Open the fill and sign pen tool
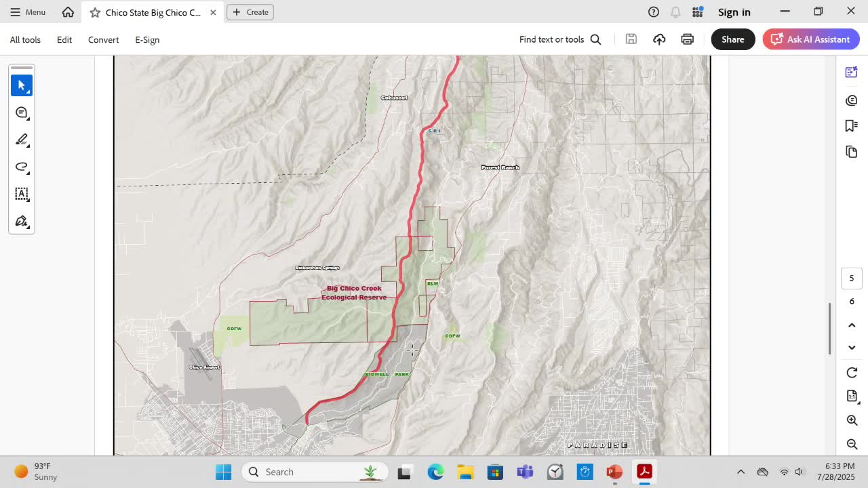 coord(22,221)
